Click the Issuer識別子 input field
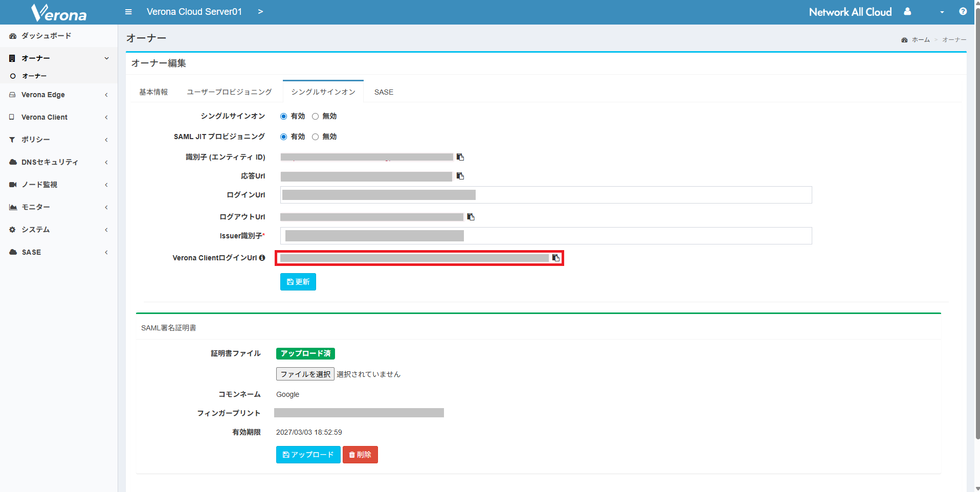This screenshot has height=492, width=980. pos(546,236)
